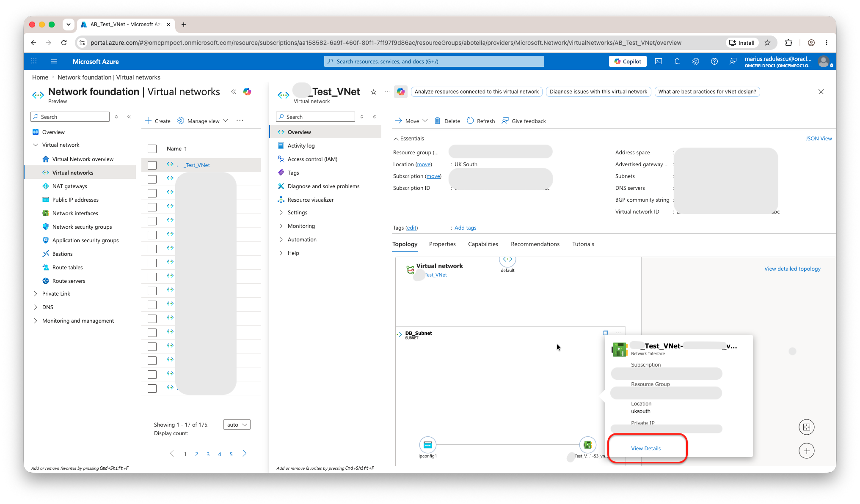Open the Move dropdown
Screen dimensions: 860x504
411,121
